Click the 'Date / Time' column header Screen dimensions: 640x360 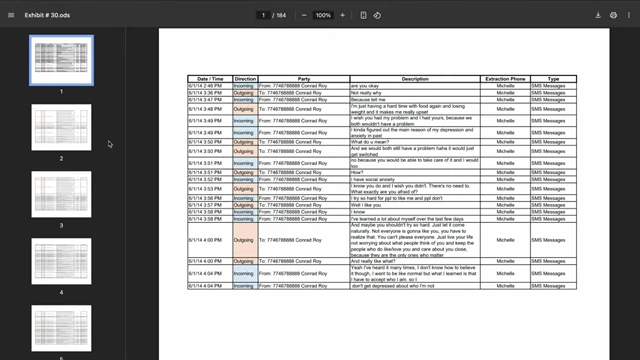210,79
